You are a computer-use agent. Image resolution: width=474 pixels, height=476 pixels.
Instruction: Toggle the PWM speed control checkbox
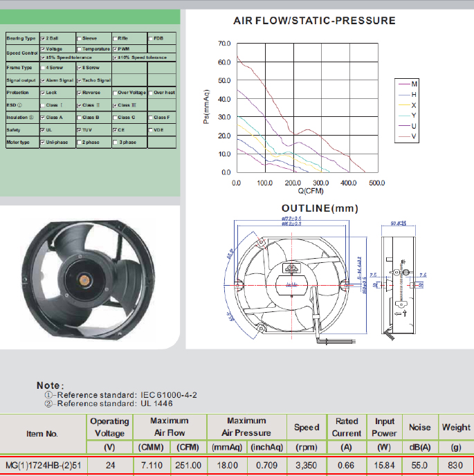point(115,49)
